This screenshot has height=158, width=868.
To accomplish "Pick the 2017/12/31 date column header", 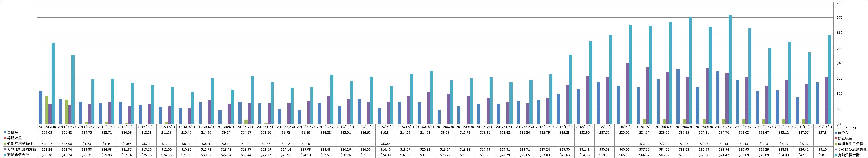I will [x=564, y=127].
